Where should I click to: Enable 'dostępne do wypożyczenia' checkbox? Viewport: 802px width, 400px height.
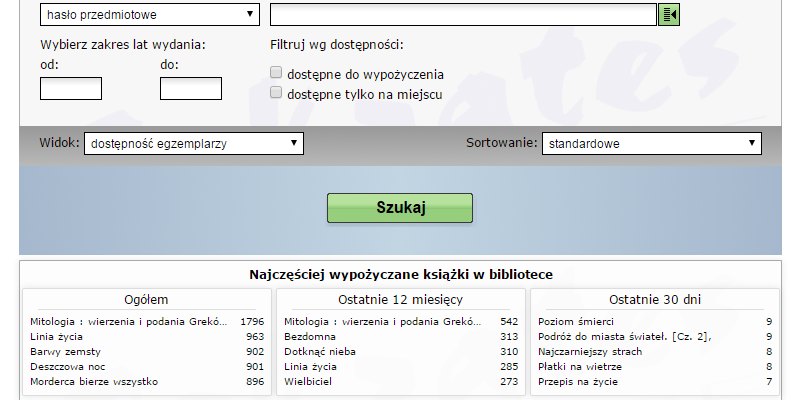coord(277,73)
